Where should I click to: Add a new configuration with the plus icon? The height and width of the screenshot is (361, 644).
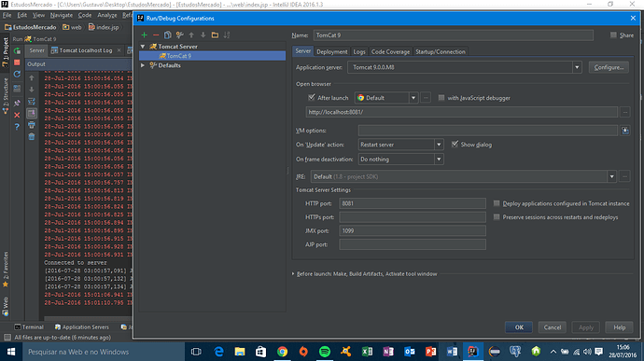pos(144,35)
